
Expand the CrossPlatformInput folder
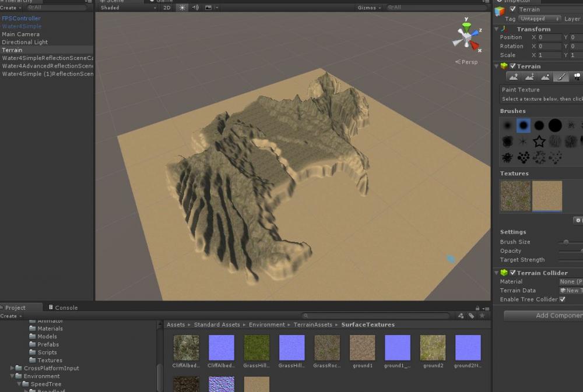pos(13,368)
